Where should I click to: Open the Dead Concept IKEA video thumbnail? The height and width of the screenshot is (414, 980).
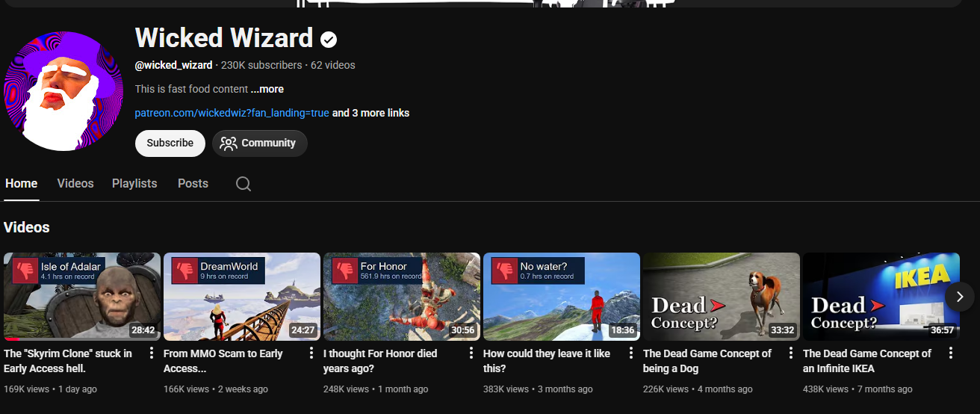pyautogui.click(x=881, y=297)
